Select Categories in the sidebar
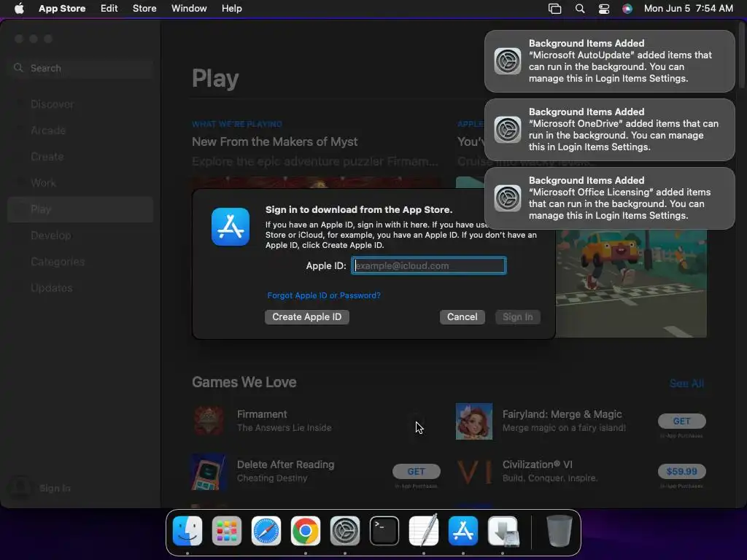This screenshot has height=560, width=747. coord(80,262)
